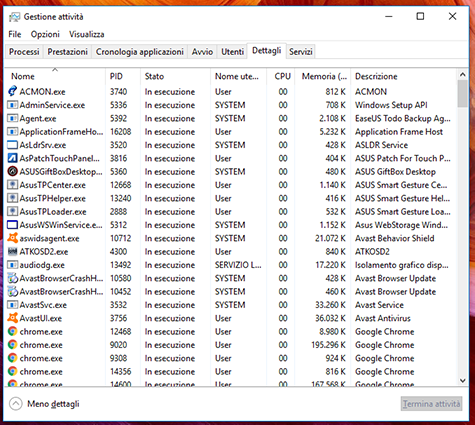
Task: Select the 'Avast Antivirus' description
Action: (x=383, y=318)
